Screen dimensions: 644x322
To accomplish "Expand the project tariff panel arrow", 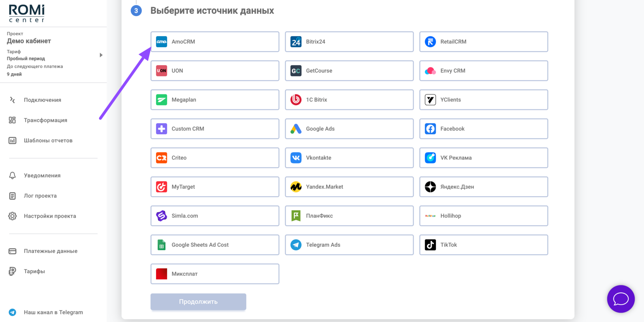I will point(101,55).
